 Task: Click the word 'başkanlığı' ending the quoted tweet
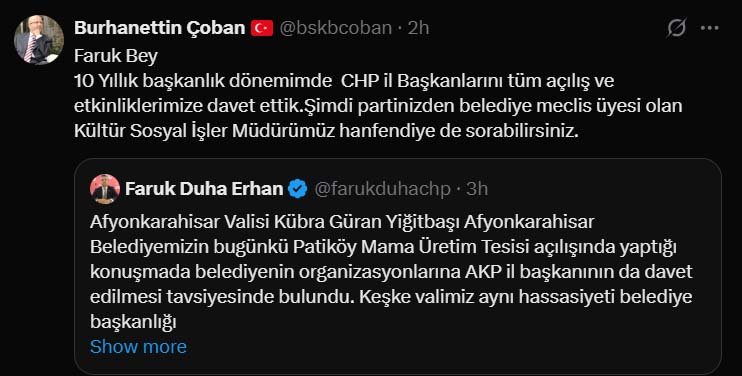coord(133,322)
